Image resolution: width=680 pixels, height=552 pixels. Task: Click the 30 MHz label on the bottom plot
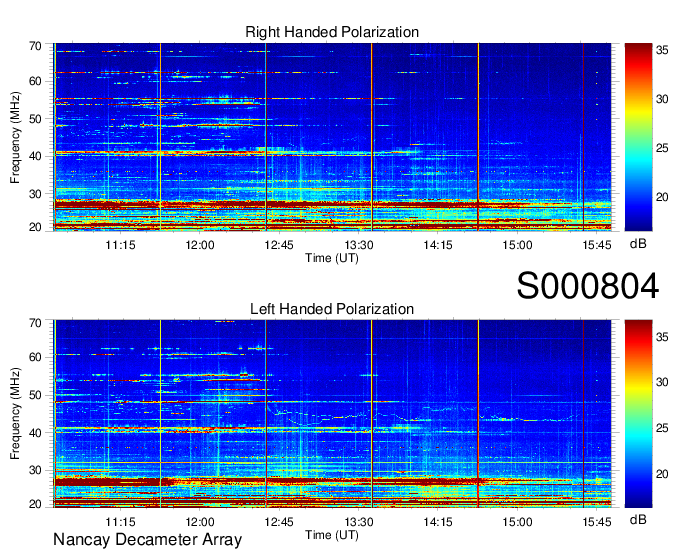click(35, 470)
